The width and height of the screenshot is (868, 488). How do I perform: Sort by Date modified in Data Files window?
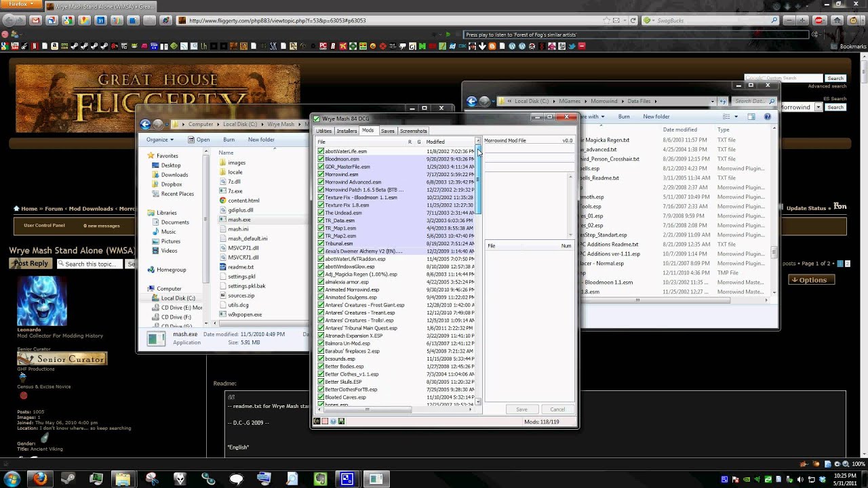tap(680, 129)
